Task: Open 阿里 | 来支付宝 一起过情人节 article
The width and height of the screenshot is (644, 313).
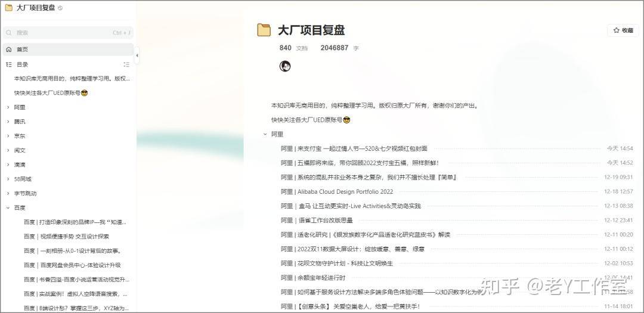Action: tap(354, 148)
